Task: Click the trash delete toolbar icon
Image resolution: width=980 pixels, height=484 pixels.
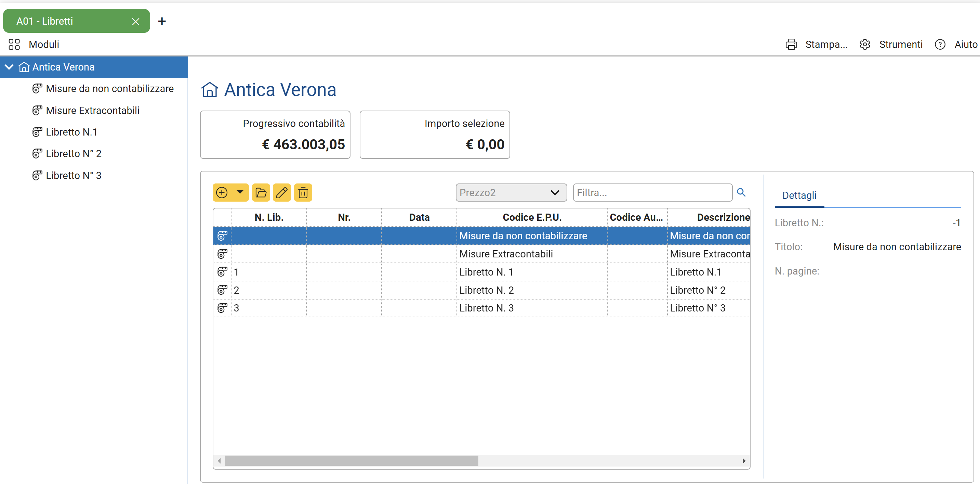Action: tap(303, 192)
